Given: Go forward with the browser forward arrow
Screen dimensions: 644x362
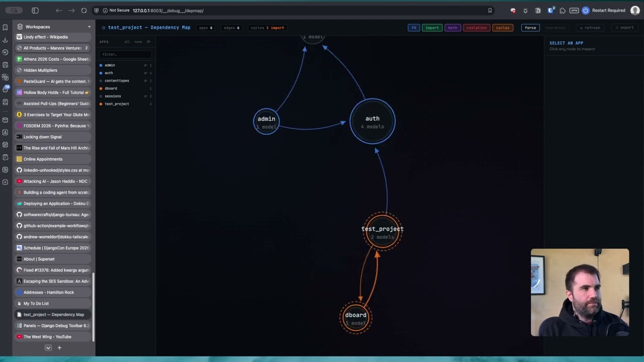Looking at the screenshot, I should pyautogui.click(x=71, y=11).
